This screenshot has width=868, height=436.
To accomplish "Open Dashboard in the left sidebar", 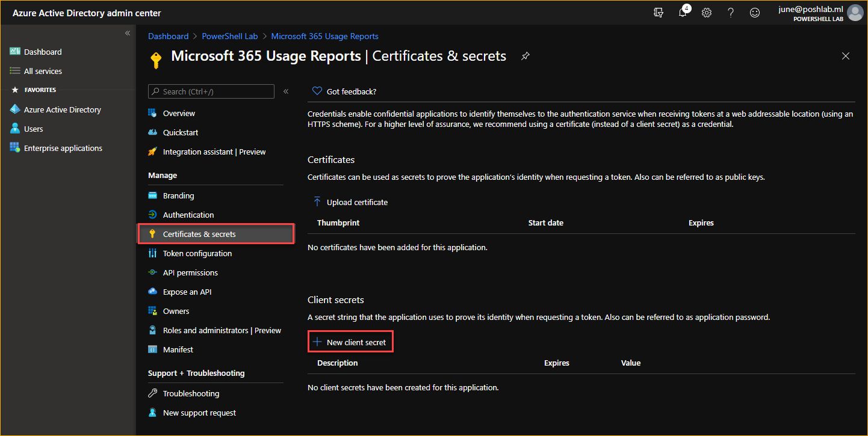I will 43,52.
